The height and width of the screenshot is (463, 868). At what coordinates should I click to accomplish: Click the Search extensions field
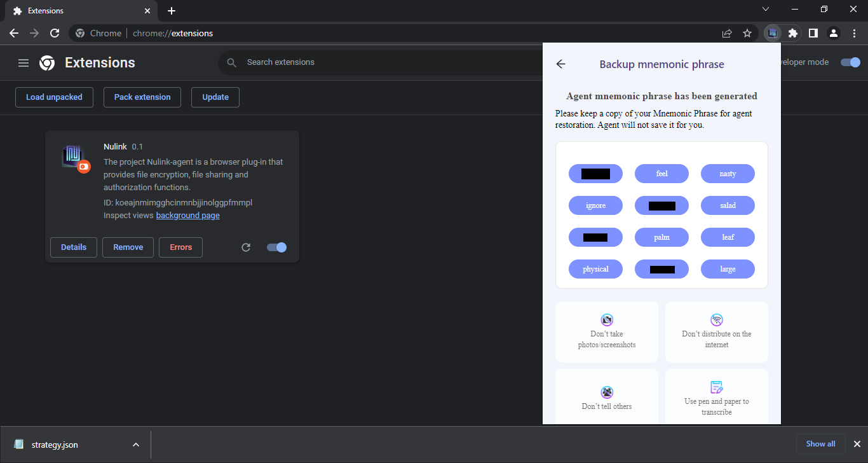(x=381, y=62)
